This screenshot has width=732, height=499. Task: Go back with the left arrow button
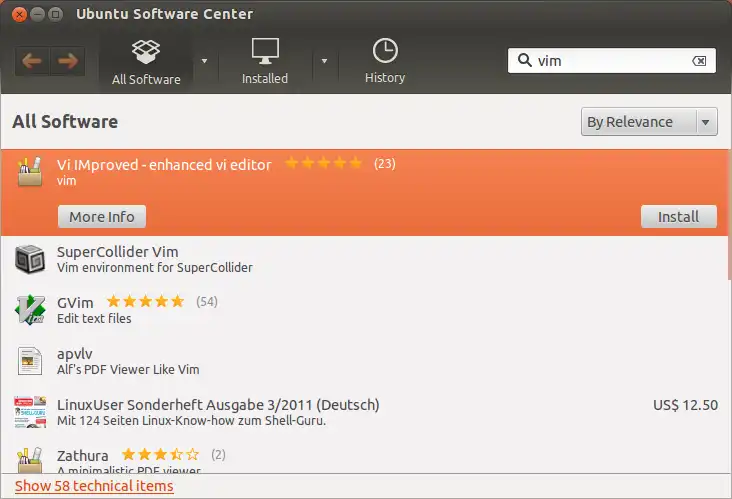[32, 61]
